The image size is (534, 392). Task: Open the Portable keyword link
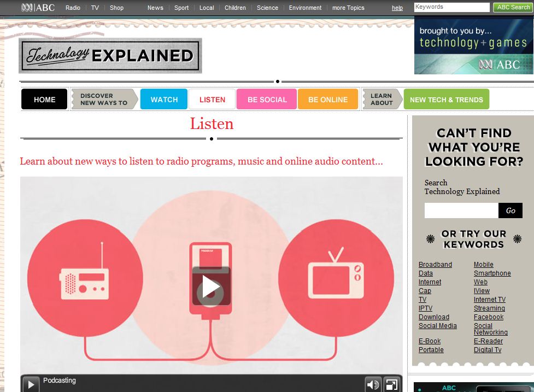(431, 350)
